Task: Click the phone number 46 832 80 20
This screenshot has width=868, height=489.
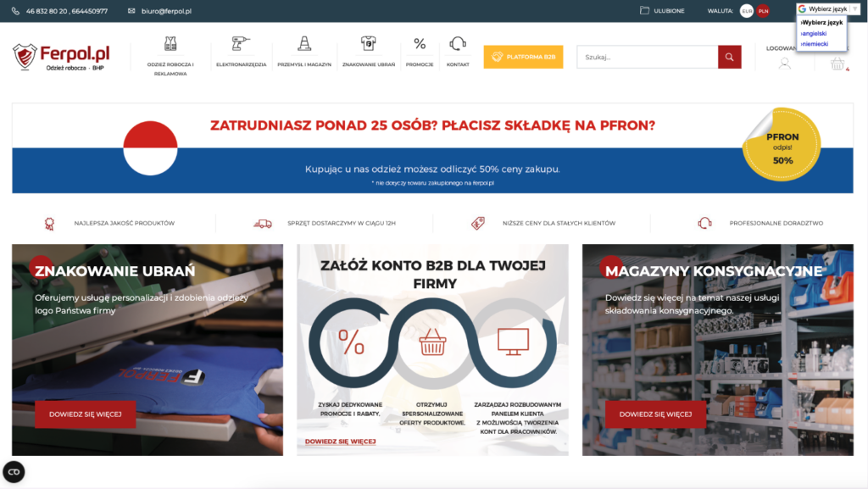Action: (46, 11)
